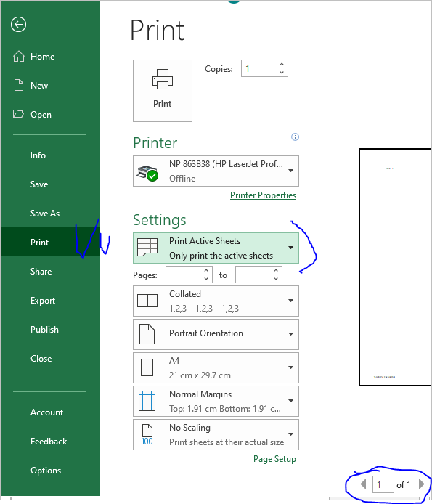The height and width of the screenshot is (504, 432).
Task: Increase the Pages to value
Action: (276, 271)
